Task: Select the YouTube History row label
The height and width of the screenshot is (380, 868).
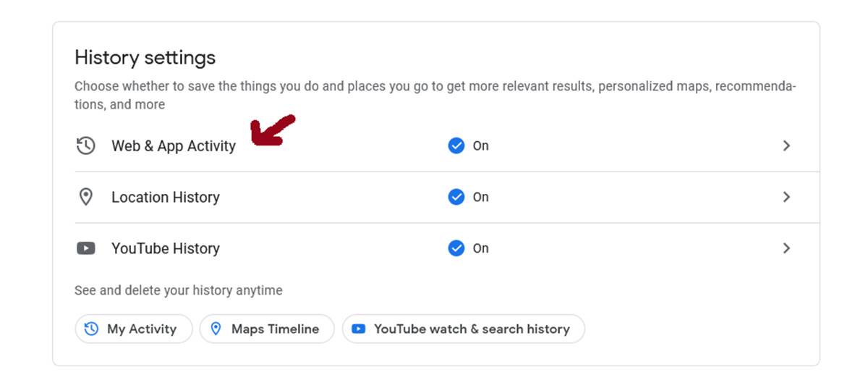Action: coord(165,248)
